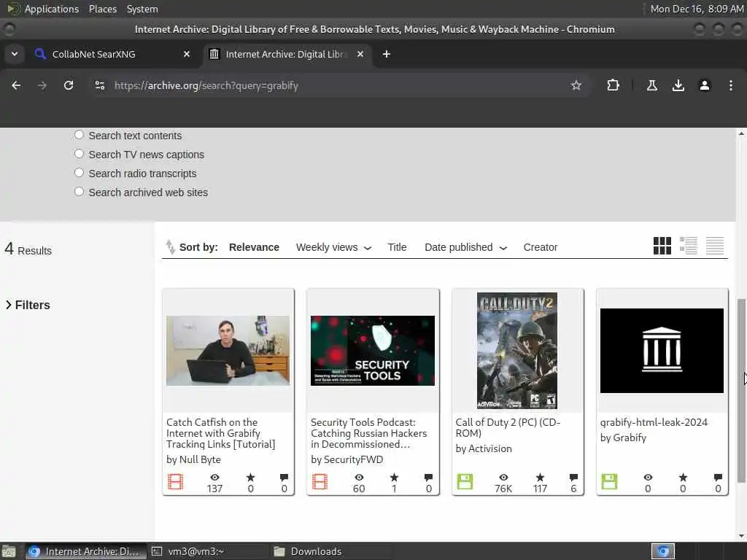Image resolution: width=747 pixels, height=560 pixels.
Task: Click the 60 views count on the Security Tools Podcast card
Action: point(359,489)
